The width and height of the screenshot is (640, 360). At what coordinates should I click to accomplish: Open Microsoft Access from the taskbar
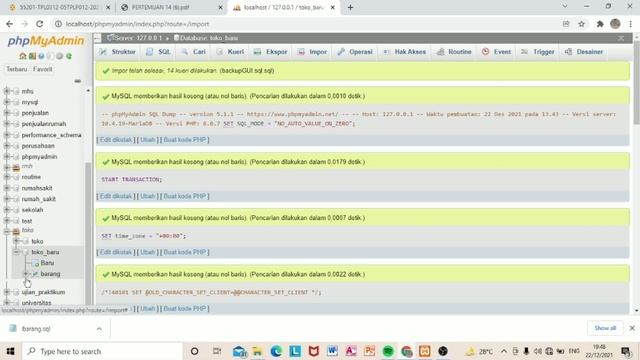click(351, 351)
